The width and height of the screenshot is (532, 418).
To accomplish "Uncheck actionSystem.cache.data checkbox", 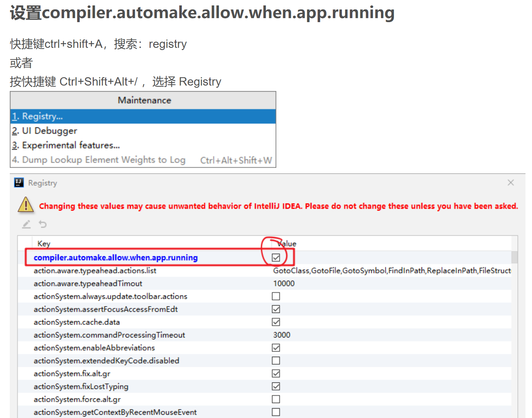I will coord(276,322).
